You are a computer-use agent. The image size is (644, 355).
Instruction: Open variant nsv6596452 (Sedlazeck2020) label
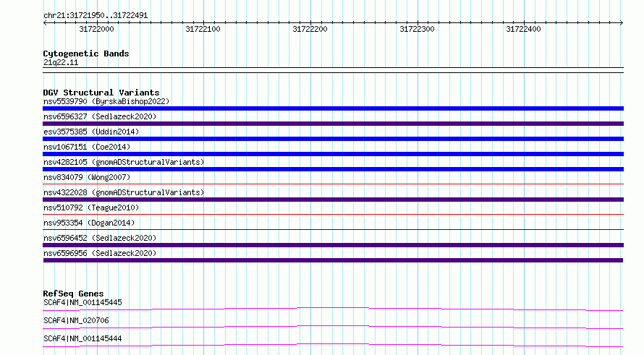[100, 238]
